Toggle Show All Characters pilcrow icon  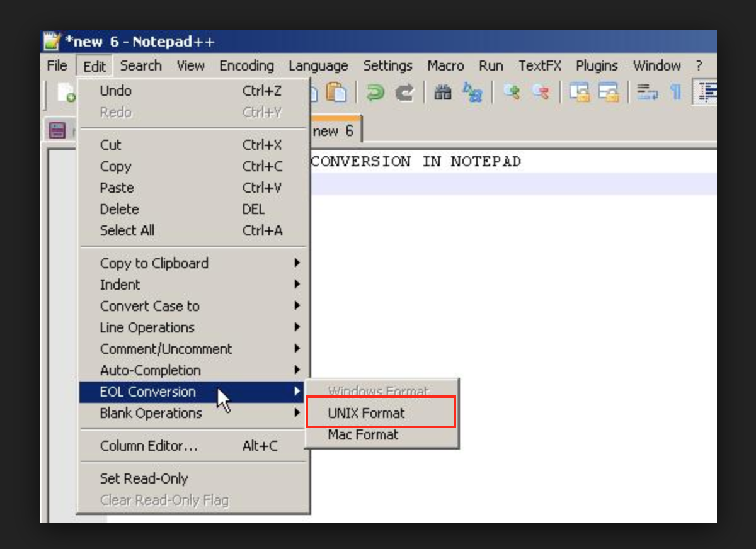pyautogui.click(x=675, y=93)
